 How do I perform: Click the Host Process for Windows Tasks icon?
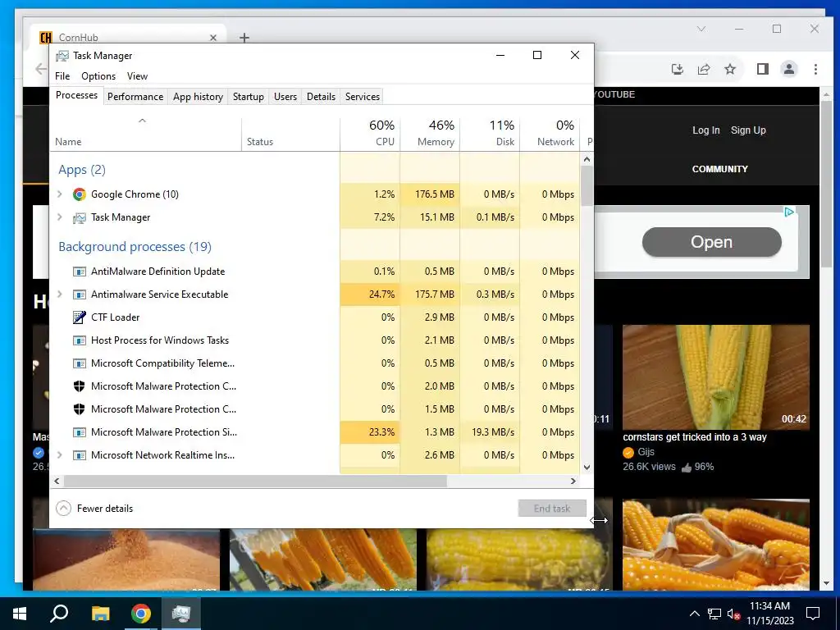(80, 340)
